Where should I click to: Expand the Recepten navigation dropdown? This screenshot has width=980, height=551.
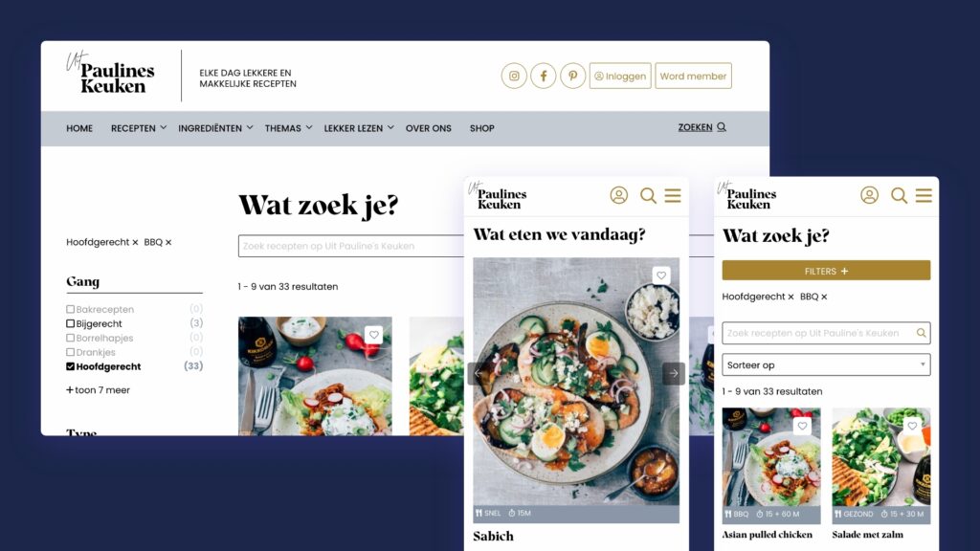pyautogui.click(x=139, y=128)
